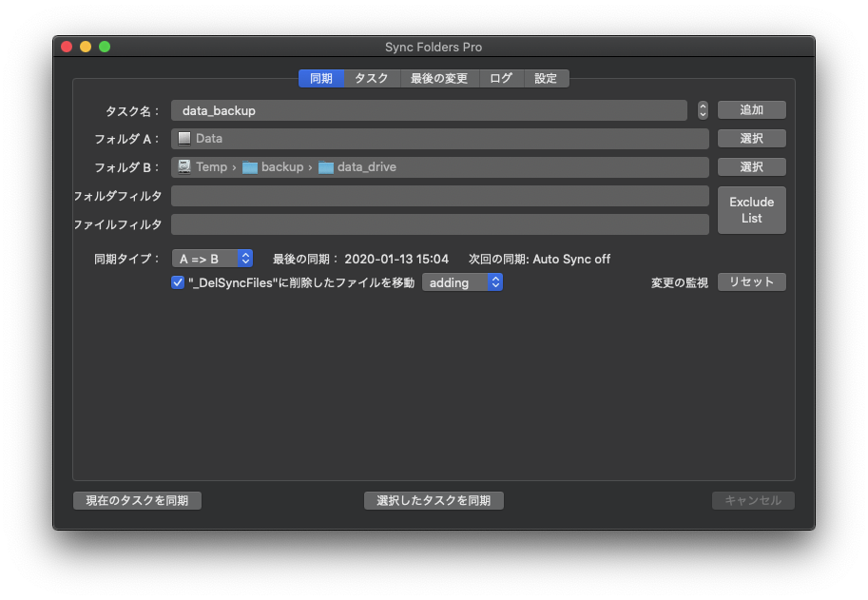The width and height of the screenshot is (868, 600).
Task: Click the last sync date 2020-01-13 15:04
Action: (396, 259)
